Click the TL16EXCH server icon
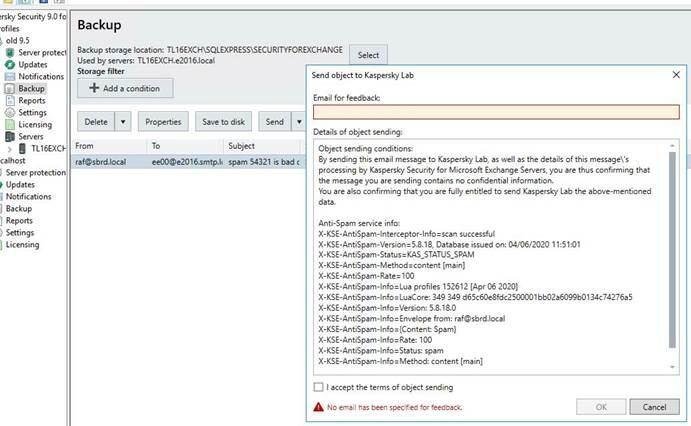 22,148
